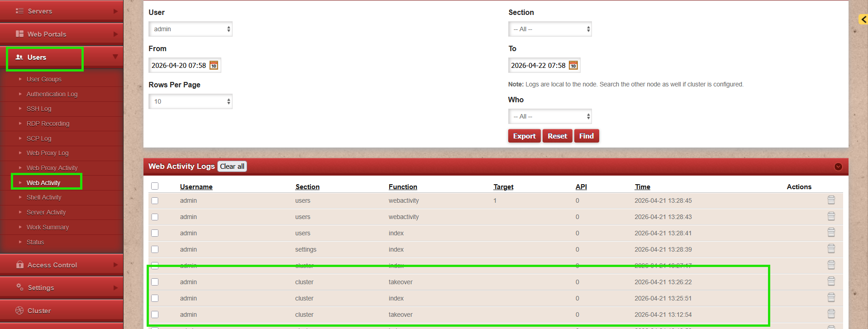Open Web Proxy Activity page

52,168
